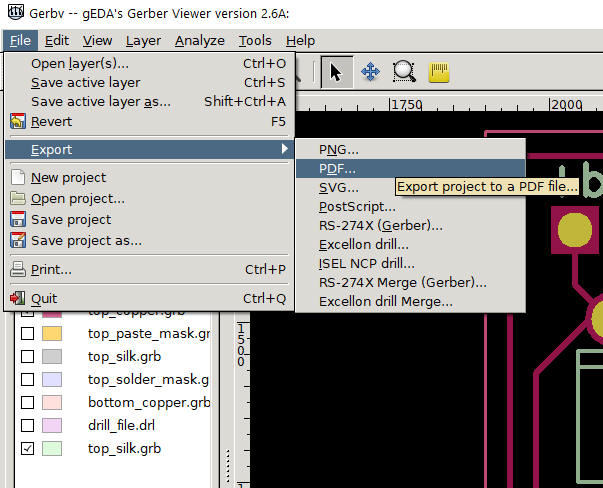Click the Quit exit icon
The width and height of the screenshot is (603, 488).
tap(17, 298)
